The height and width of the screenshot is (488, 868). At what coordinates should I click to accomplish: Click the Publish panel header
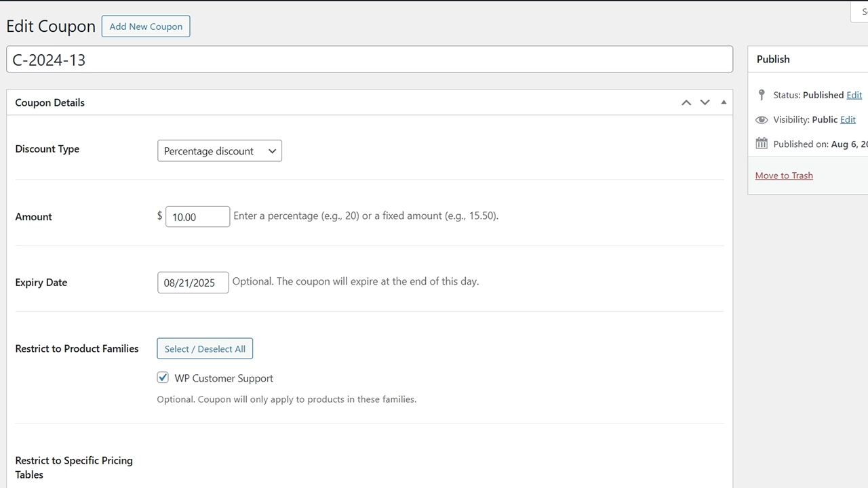(773, 59)
